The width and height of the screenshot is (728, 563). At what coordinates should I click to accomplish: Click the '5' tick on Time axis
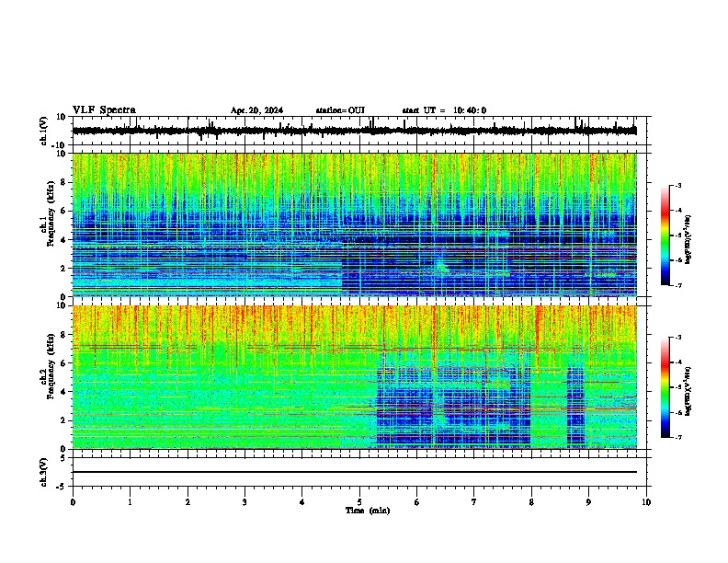(359, 502)
